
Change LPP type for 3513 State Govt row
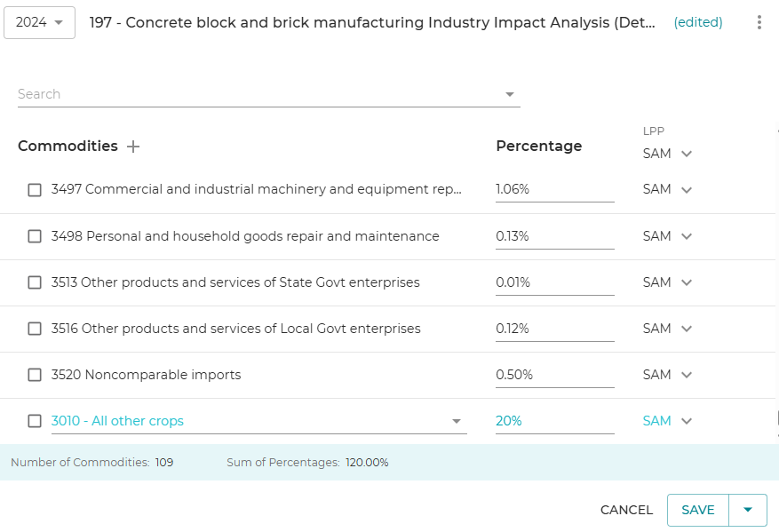686,282
